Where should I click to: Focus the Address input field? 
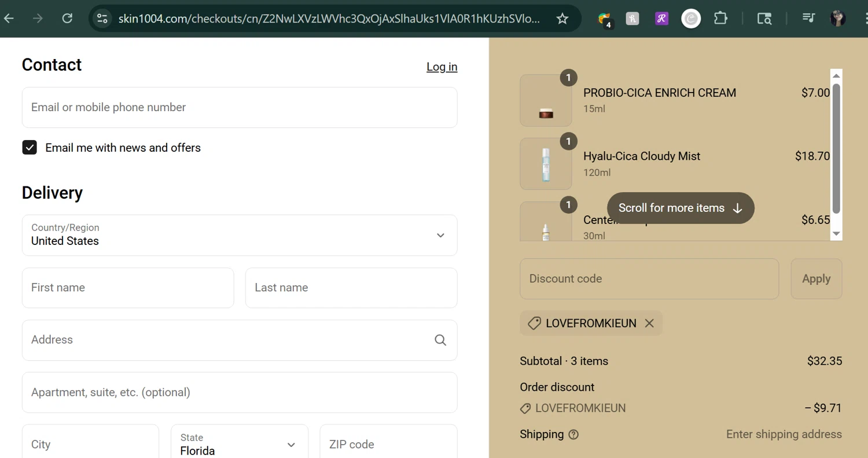[x=240, y=340]
